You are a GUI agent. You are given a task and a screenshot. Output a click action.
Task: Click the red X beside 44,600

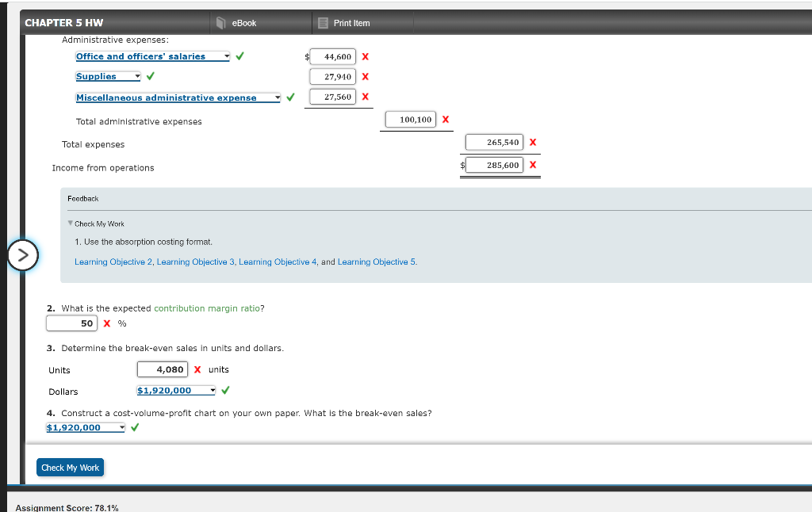click(x=366, y=57)
